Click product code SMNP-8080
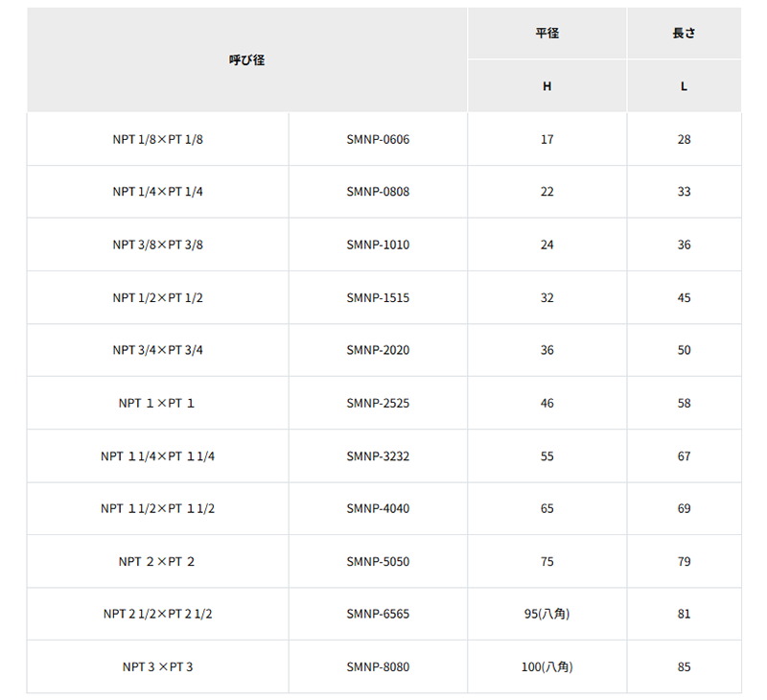Image resolution: width=767 pixels, height=700 pixels. (x=378, y=666)
